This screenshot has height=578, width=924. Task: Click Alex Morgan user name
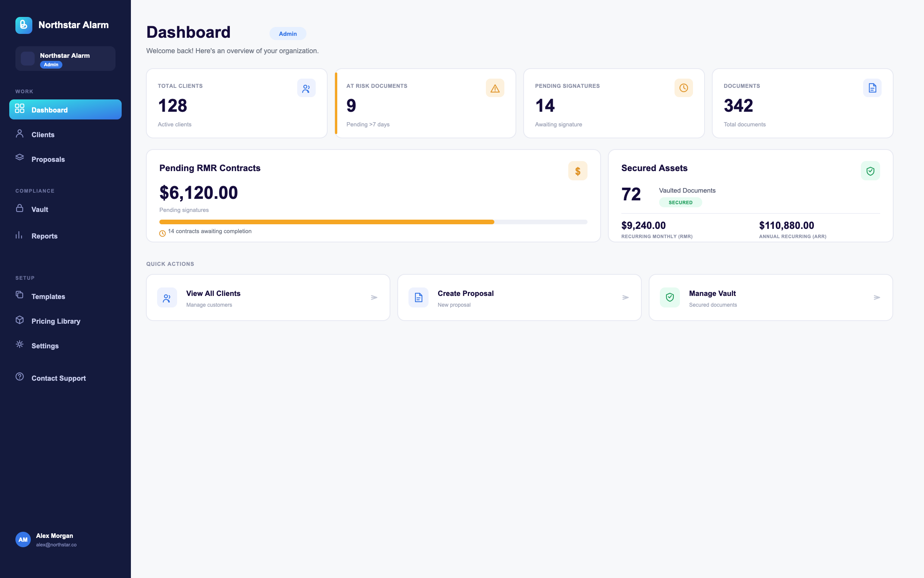click(x=55, y=536)
